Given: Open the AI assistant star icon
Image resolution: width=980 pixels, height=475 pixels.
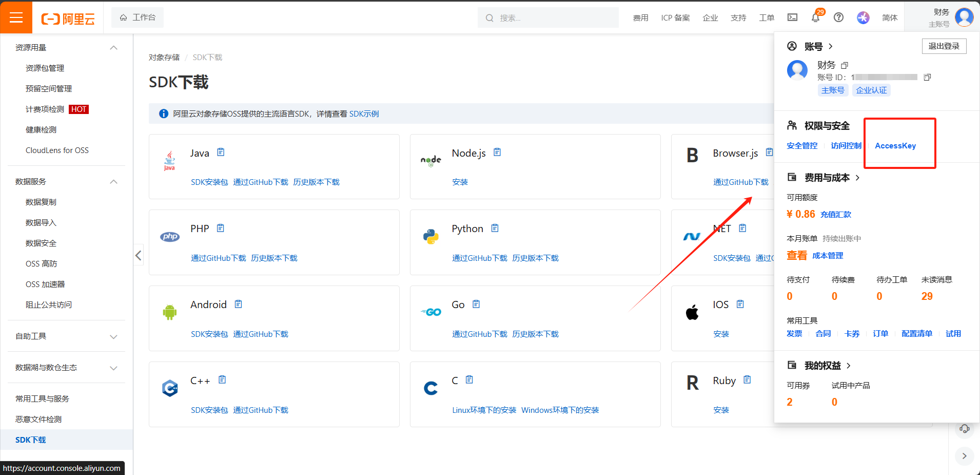Looking at the screenshot, I should [x=863, y=17].
